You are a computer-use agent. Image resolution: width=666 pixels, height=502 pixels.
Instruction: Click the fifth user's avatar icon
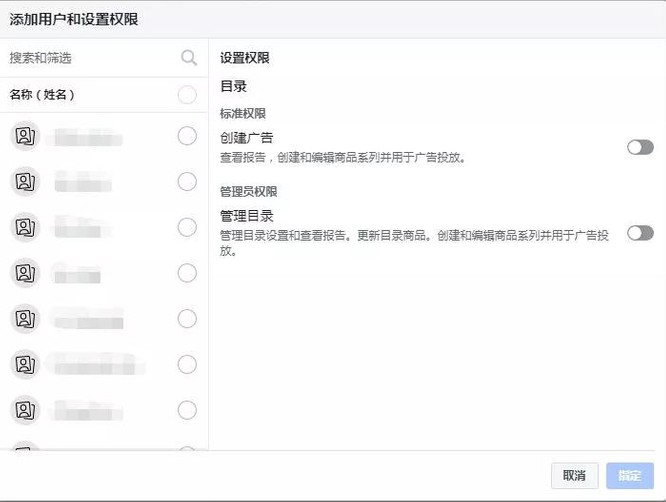point(25,319)
